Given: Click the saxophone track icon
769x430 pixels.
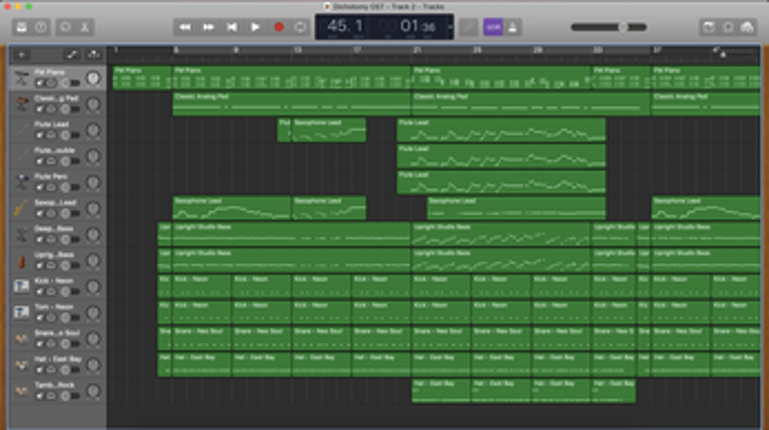Looking at the screenshot, I should (21, 209).
